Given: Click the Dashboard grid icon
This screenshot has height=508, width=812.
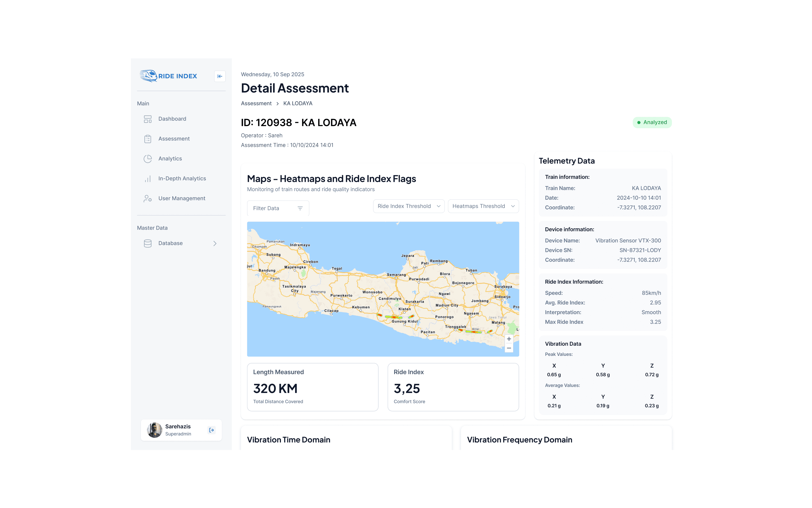Looking at the screenshot, I should [148, 119].
